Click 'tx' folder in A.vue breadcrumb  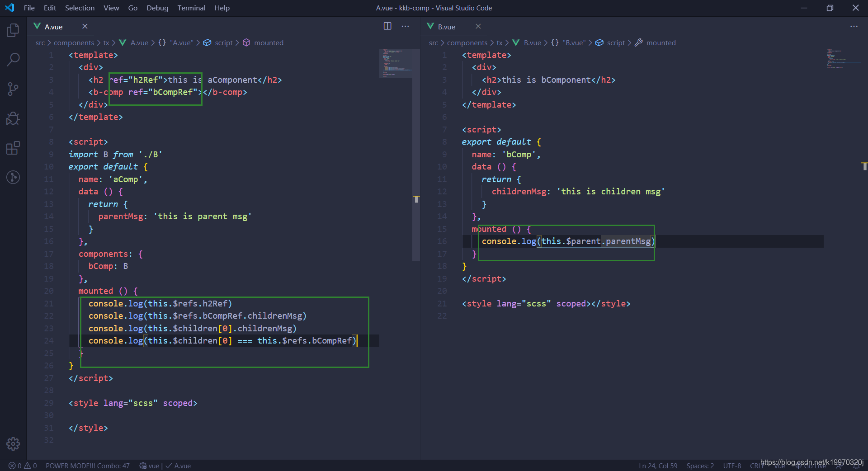coord(106,42)
